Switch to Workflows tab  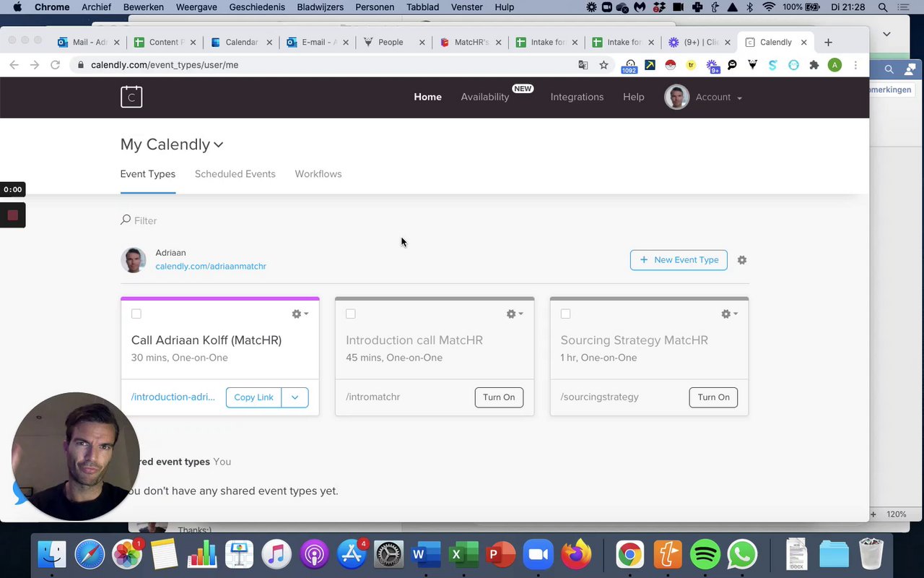[x=318, y=174]
